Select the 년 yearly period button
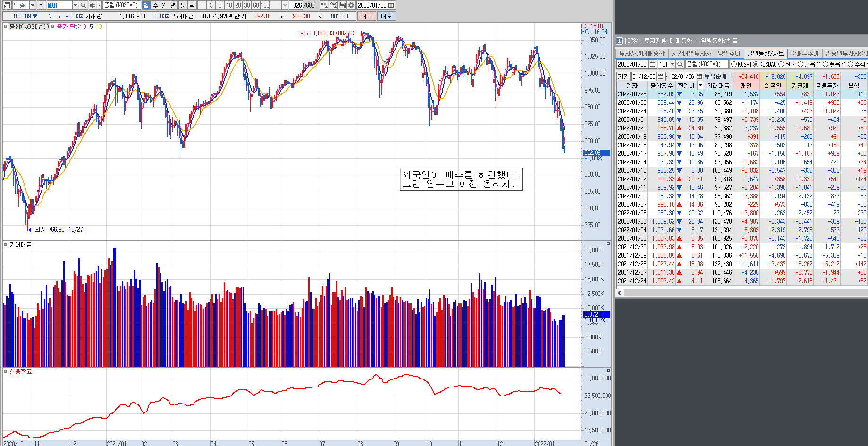The width and height of the screenshot is (868, 446). [173, 5]
